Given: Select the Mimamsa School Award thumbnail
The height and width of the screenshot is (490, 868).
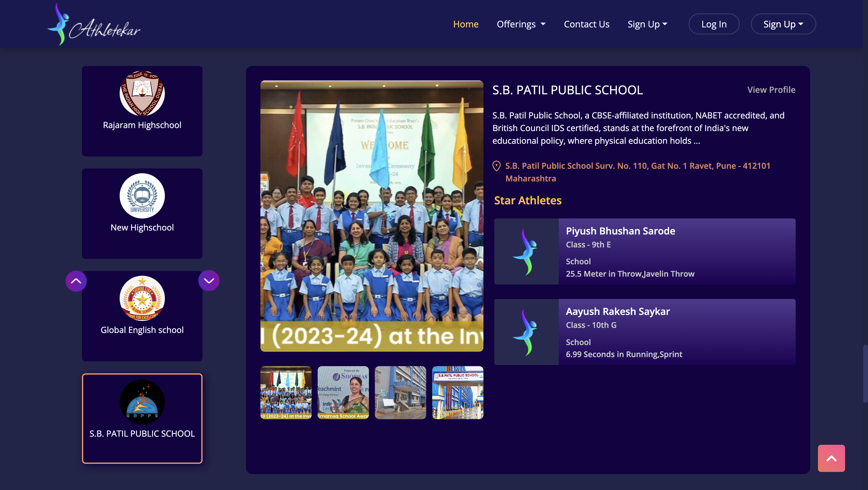Looking at the screenshot, I should [343, 393].
